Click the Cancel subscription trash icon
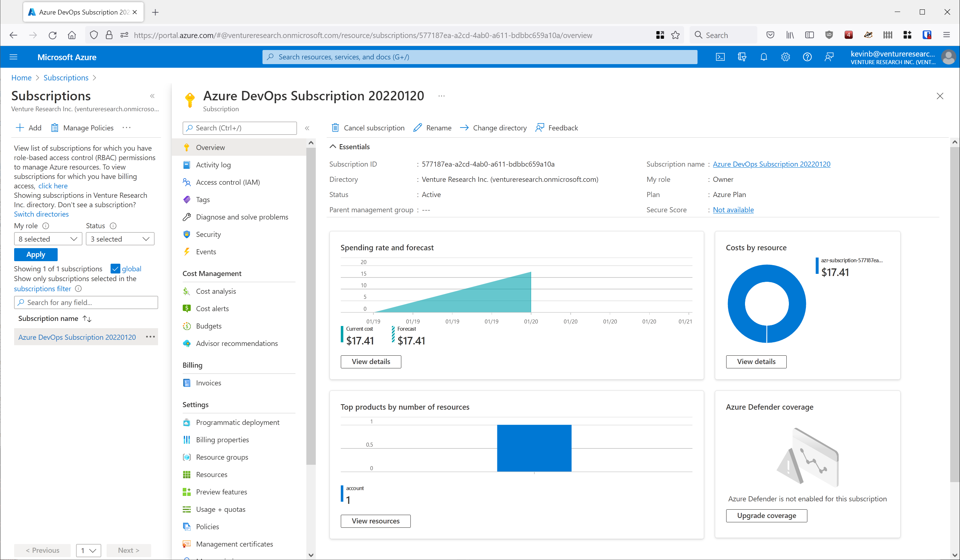 [x=335, y=128]
